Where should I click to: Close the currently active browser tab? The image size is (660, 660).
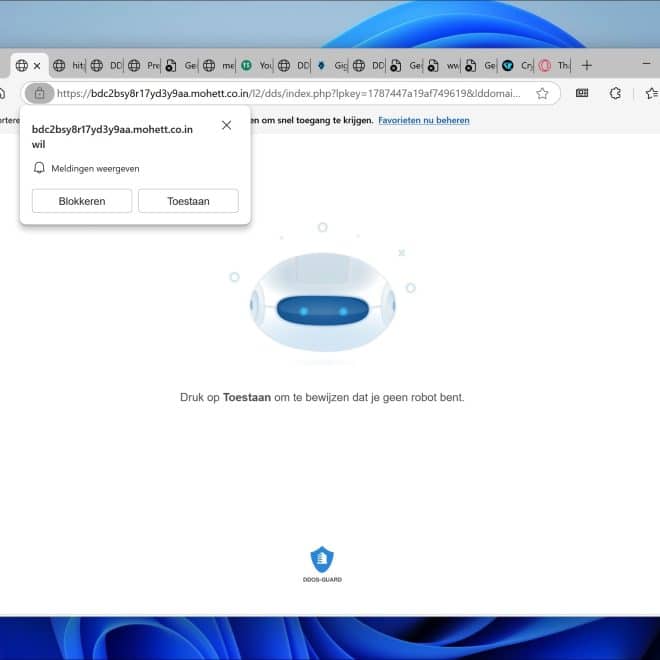(x=38, y=65)
